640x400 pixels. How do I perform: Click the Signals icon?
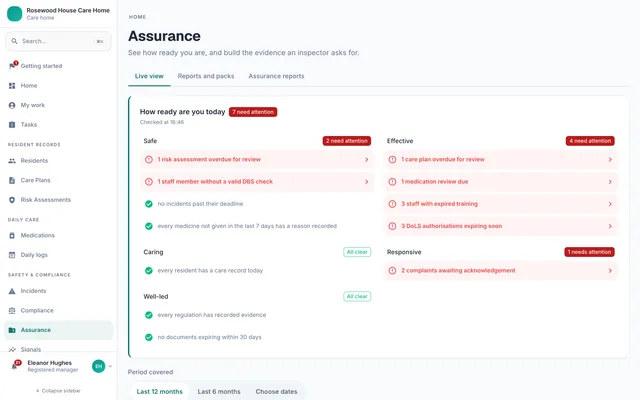click(12, 349)
